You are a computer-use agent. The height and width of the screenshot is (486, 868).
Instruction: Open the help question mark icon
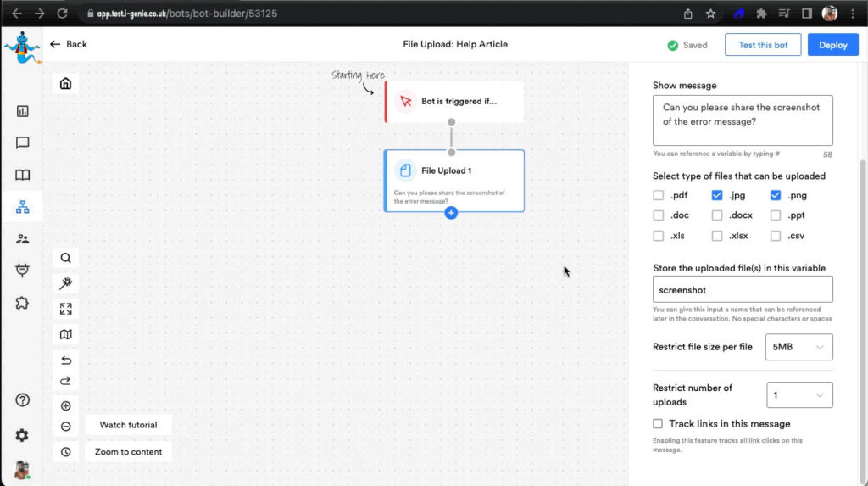[22, 400]
